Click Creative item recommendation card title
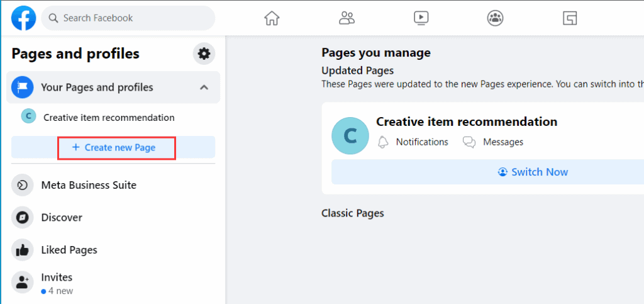The width and height of the screenshot is (644, 304). [x=467, y=121]
